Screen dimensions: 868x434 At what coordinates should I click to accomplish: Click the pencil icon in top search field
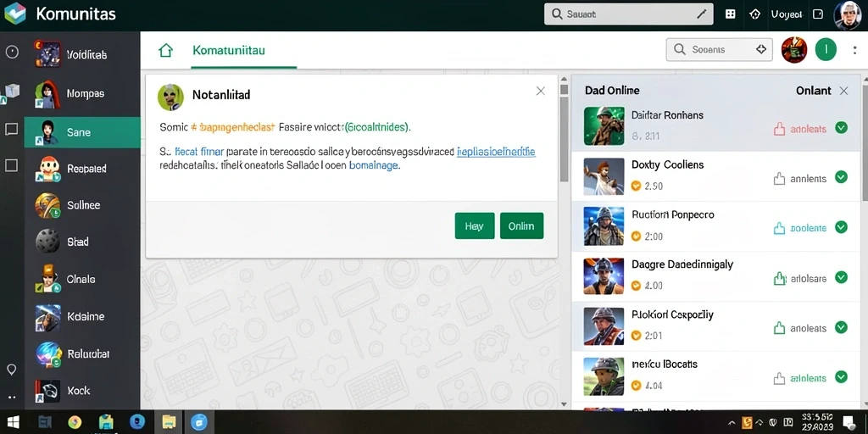click(701, 14)
